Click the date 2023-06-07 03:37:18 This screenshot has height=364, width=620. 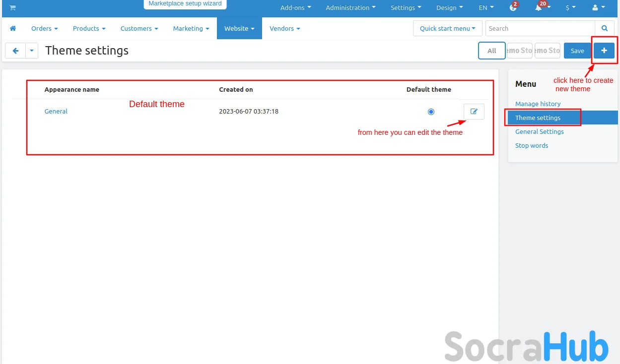click(x=249, y=112)
